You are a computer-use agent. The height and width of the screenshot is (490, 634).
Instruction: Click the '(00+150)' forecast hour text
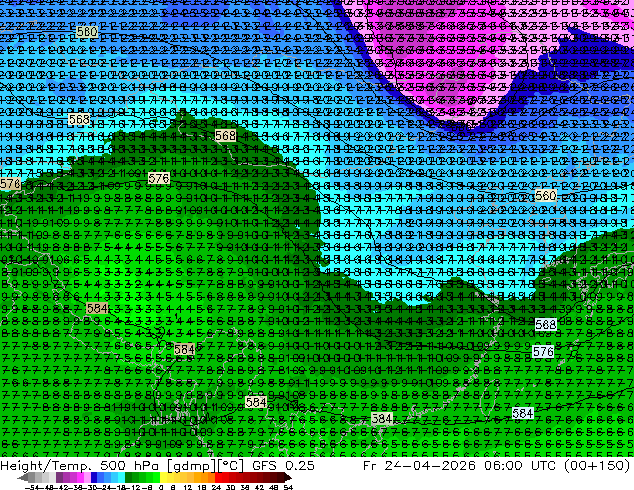pyautogui.click(x=597, y=466)
